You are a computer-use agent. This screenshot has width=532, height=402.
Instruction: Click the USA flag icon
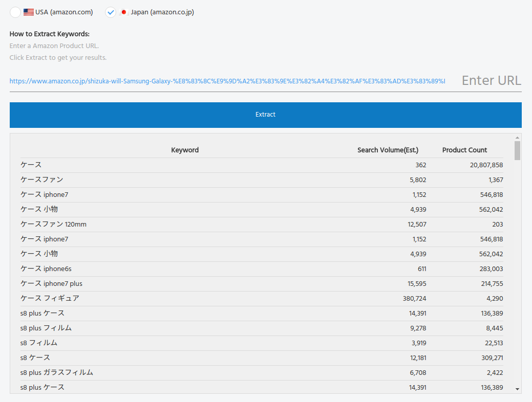[x=29, y=12]
